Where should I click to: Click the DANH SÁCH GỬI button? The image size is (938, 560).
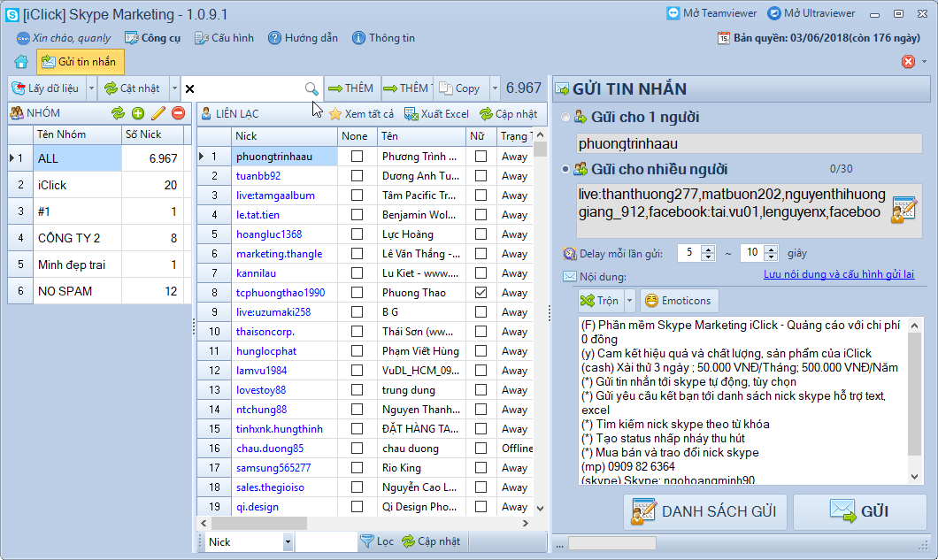tap(704, 511)
